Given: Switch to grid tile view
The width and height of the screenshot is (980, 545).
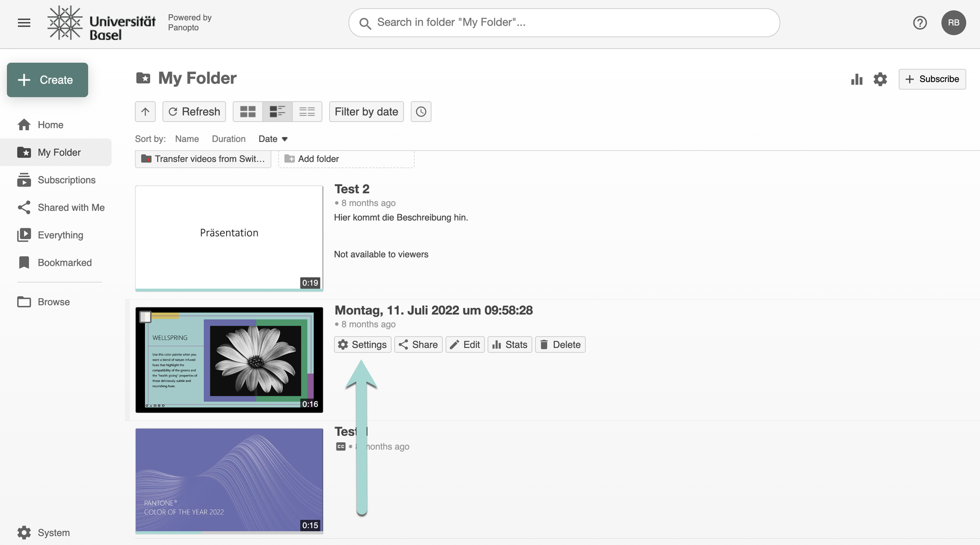Looking at the screenshot, I should click(x=248, y=112).
